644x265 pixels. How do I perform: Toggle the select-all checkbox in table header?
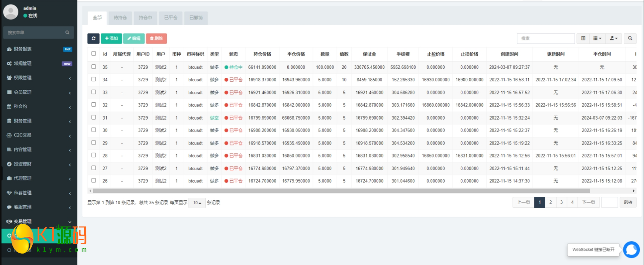coord(94,54)
